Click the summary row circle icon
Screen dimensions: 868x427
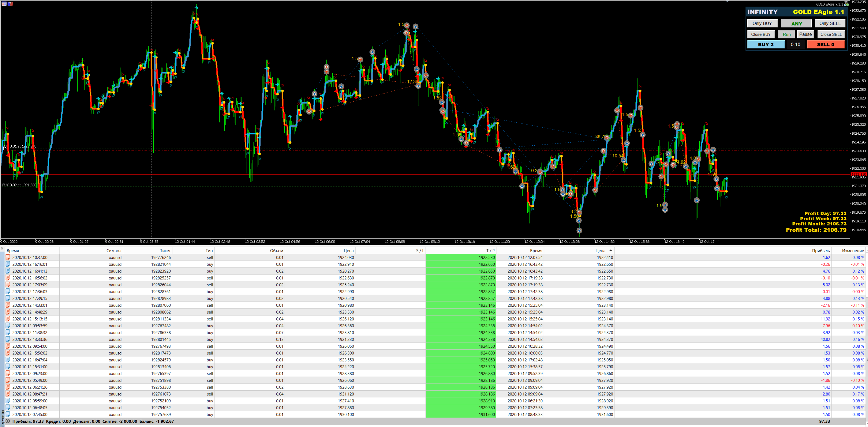(x=8, y=421)
